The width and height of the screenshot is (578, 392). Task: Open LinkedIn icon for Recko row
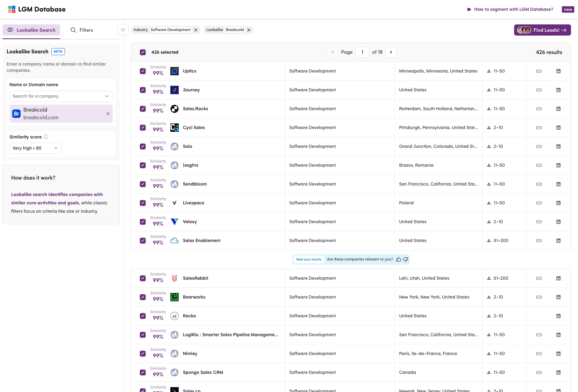[x=558, y=316]
